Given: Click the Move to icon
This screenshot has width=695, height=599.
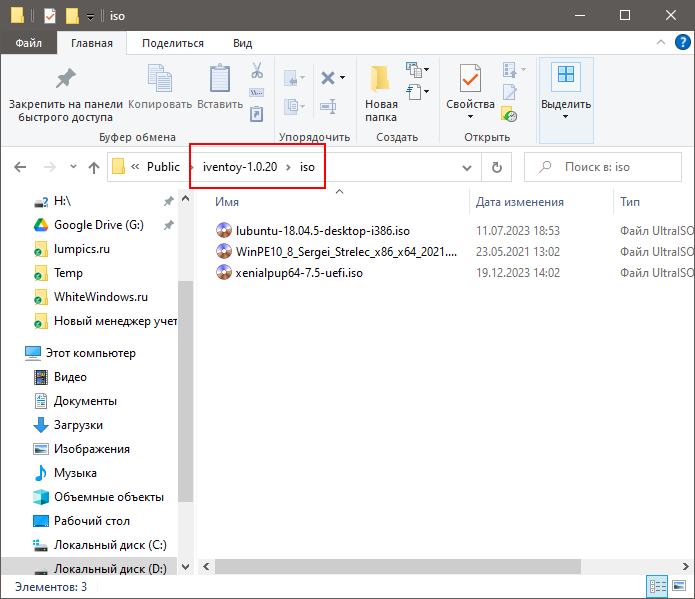Looking at the screenshot, I should click(x=291, y=79).
